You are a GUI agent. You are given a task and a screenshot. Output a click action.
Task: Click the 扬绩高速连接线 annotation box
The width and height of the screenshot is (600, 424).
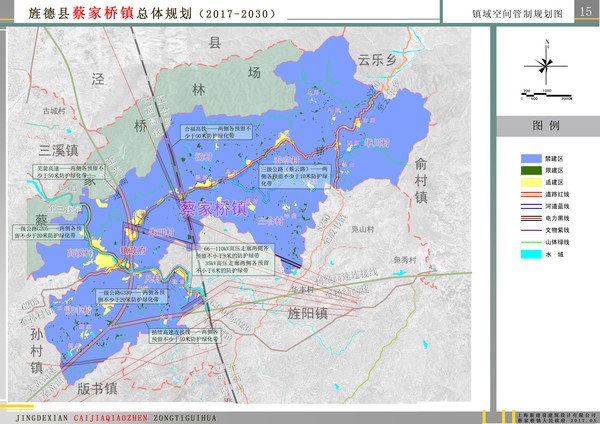(x=184, y=336)
